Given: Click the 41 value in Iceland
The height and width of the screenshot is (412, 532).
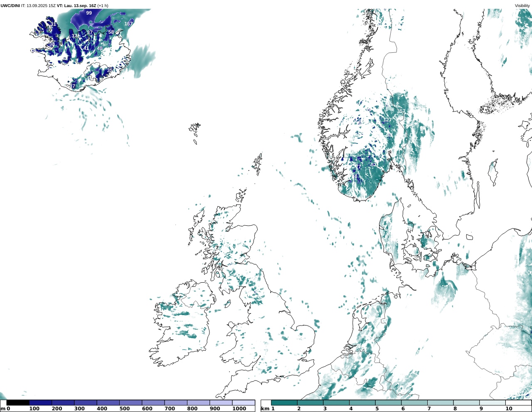Looking at the screenshot, I should pos(86,48).
